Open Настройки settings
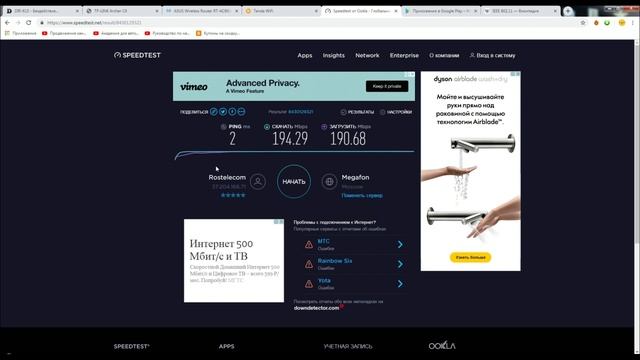This screenshot has width=640, height=360. coord(396,112)
